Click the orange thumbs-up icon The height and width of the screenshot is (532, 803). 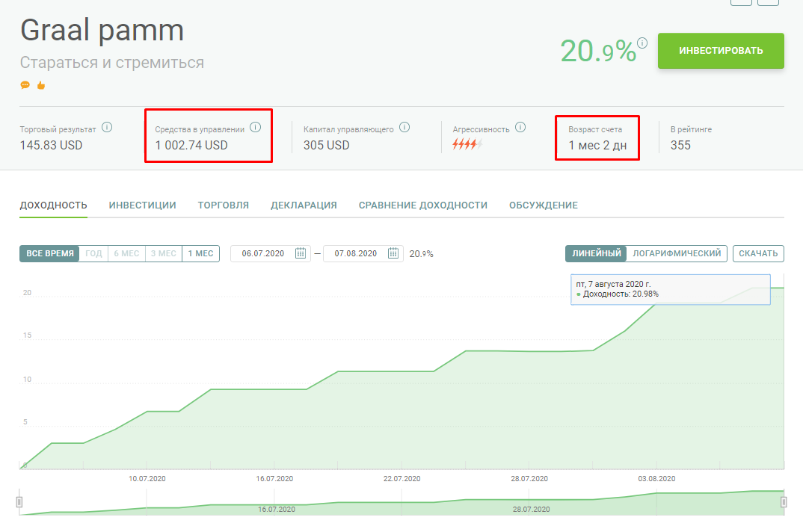41,85
